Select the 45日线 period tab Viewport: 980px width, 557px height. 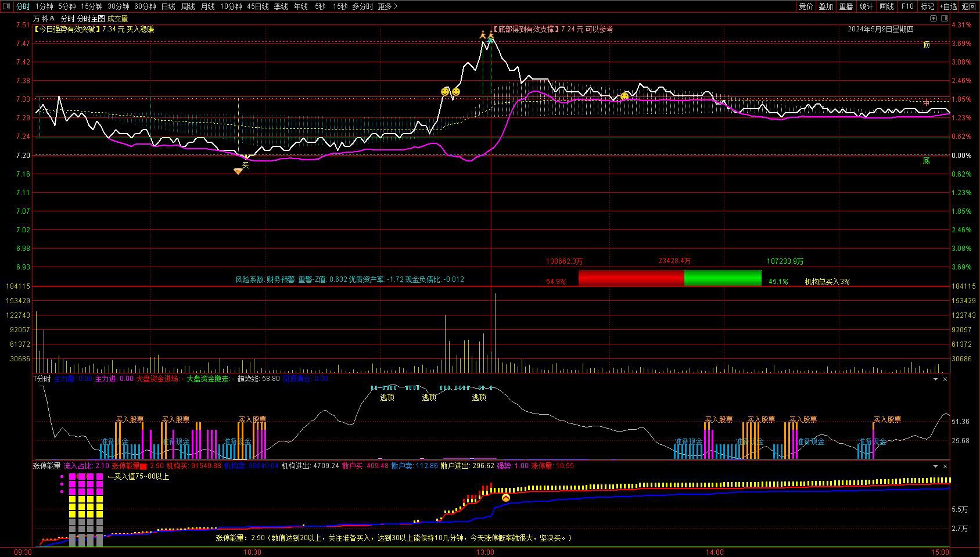click(x=257, y=6)
